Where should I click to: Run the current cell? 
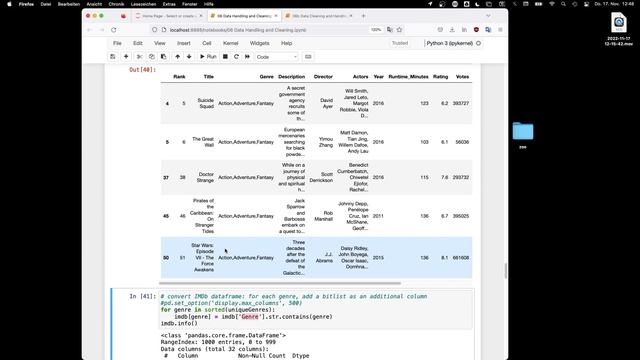[208, 57]
